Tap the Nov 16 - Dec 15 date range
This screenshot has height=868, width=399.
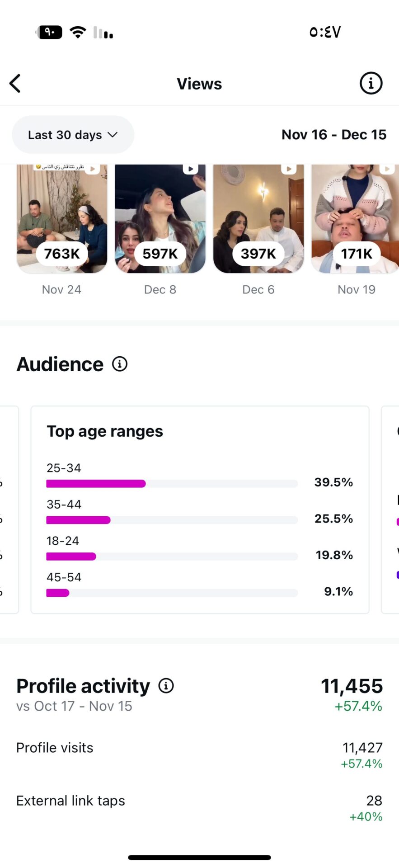coord(334,135)
